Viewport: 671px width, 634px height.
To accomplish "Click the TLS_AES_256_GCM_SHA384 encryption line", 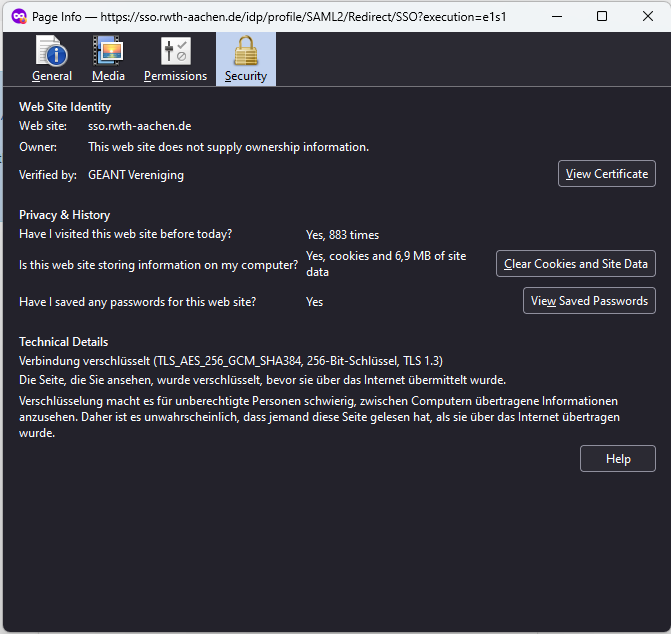I will pyautogui.click(x=230, y=361).
